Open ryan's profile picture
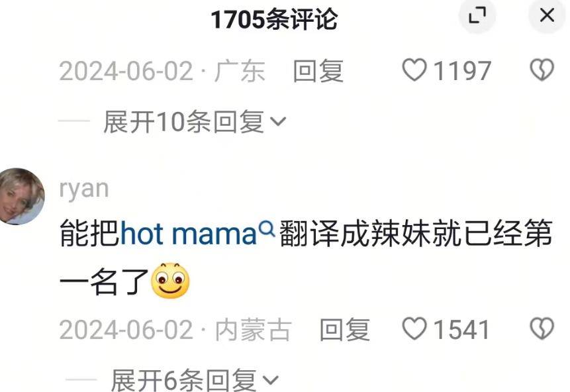Image resolution: width=570 pixels, height=392 pixels. click(22, 196)
